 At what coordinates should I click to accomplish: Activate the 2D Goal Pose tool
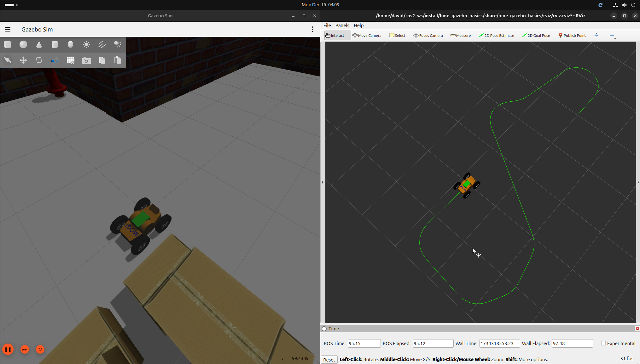click(536, 35)
